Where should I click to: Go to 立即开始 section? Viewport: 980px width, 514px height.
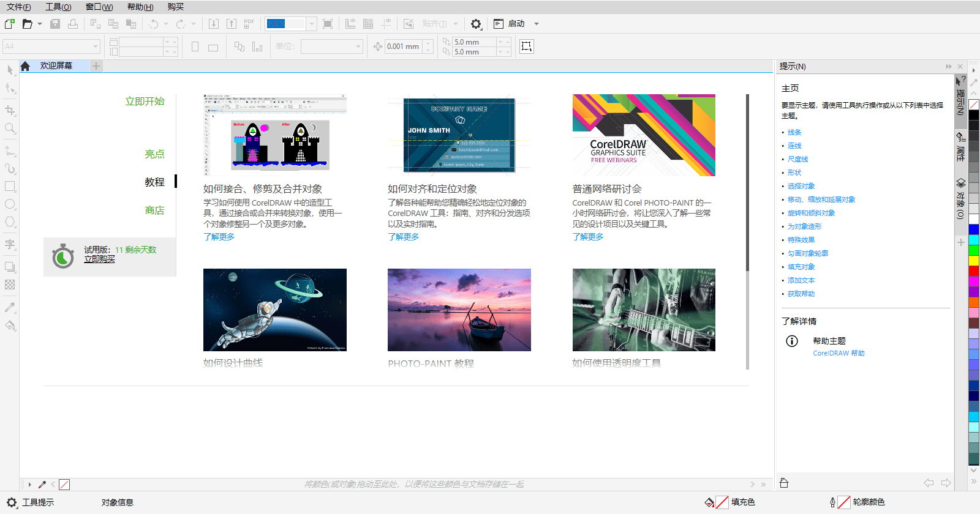(x=145, y=101)
